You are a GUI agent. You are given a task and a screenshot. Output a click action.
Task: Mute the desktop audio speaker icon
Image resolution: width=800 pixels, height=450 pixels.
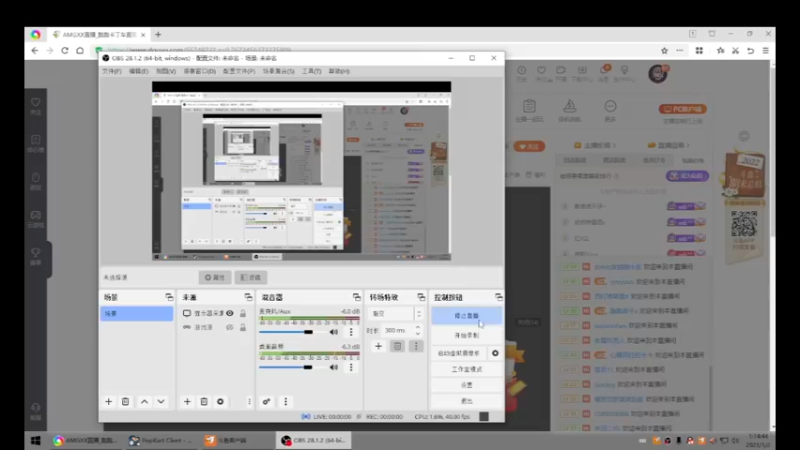[334, 367]
